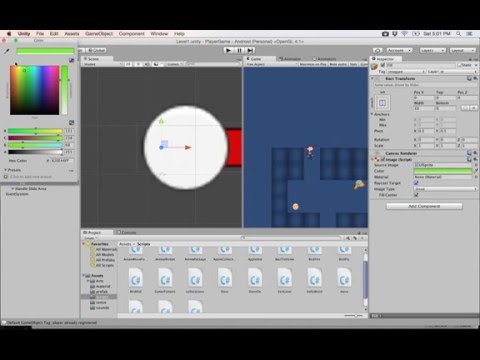Open the Layout dropdown
The image size is (480, 360).
pyautogui.click(x=463, y=50)
